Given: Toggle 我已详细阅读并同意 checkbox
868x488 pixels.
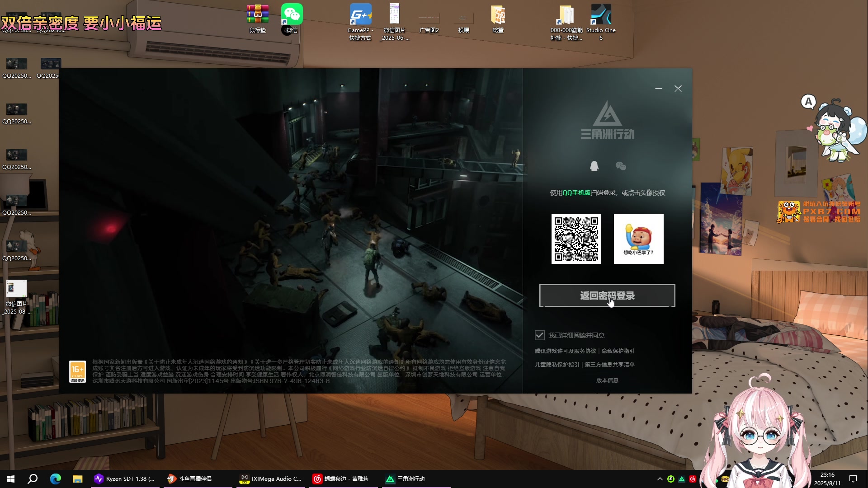Looking at the screenshot, I should click(x=539, y=335).
